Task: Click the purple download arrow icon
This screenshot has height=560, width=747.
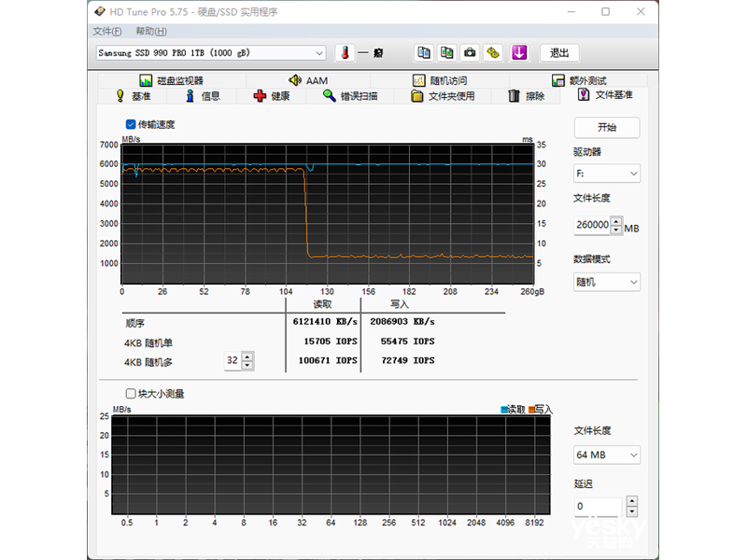Action: [x=519, y=53]
